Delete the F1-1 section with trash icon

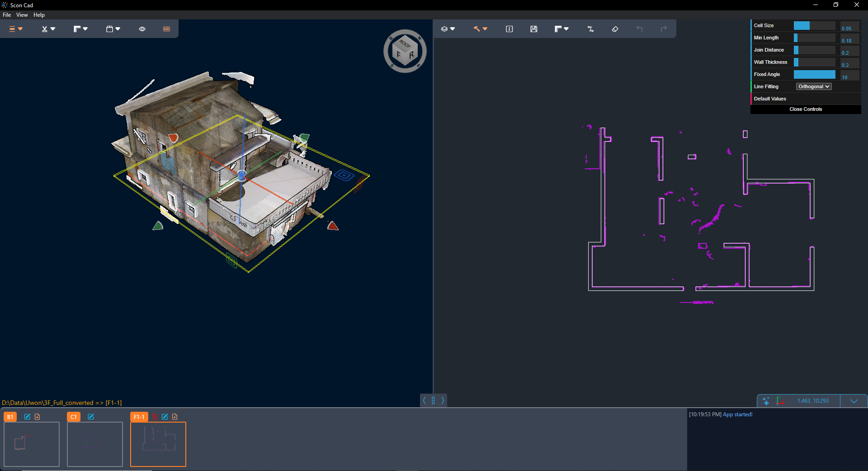pyautogui.click(x=155, y=417)
